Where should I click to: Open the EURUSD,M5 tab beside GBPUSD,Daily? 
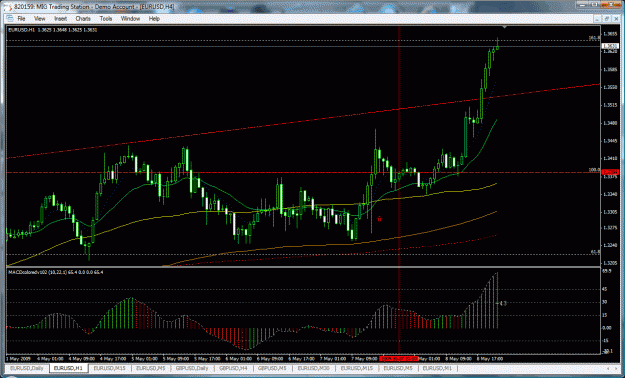(151, 368)
